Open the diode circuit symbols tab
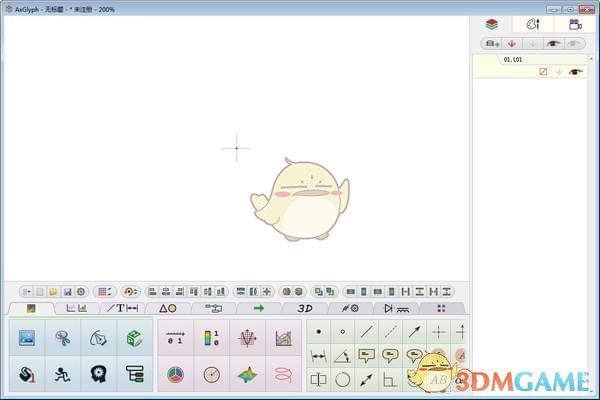The image size is (600, 400). point(396,308)
